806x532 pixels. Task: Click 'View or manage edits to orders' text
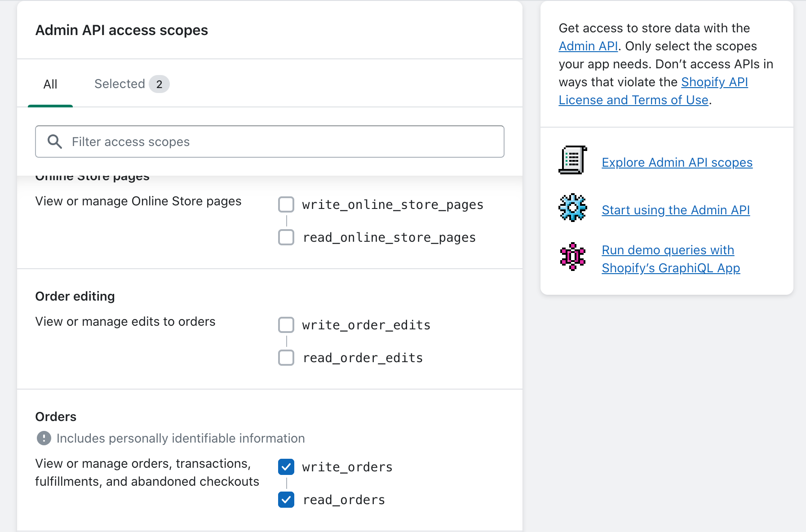(125, 321)
